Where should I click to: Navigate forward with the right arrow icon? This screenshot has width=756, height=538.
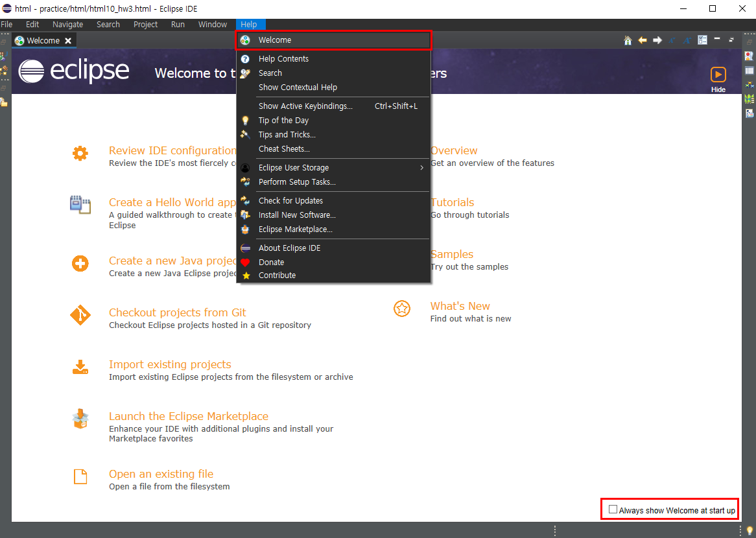657,40
